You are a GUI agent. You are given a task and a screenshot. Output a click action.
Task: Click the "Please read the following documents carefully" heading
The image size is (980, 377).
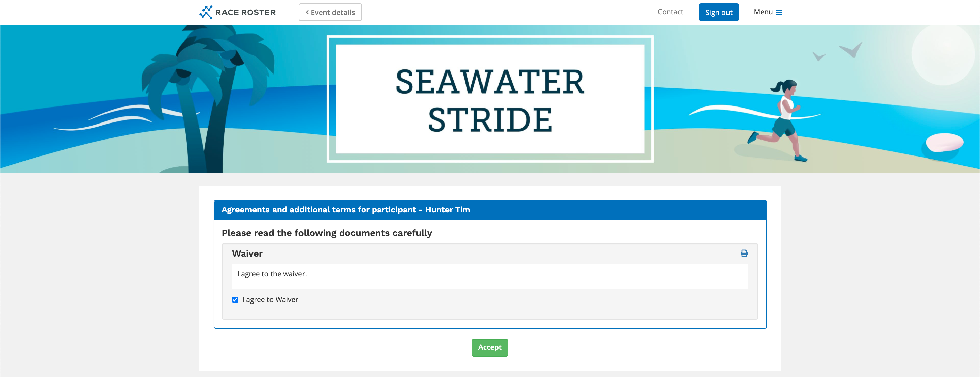[x=327, y=233]
